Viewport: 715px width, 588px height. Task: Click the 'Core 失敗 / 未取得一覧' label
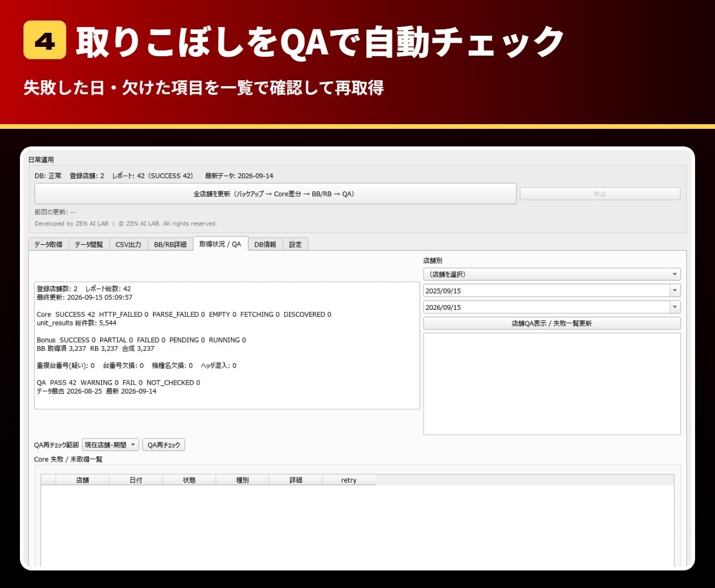tap(68, 459)
